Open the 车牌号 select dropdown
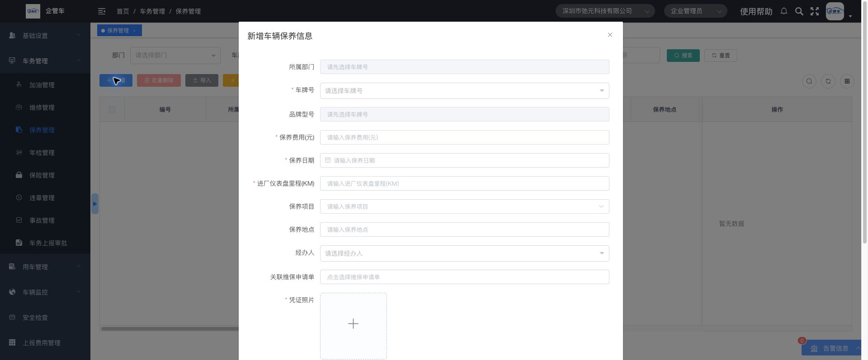Viewport: 868px width, 360px height. [464, 91]
